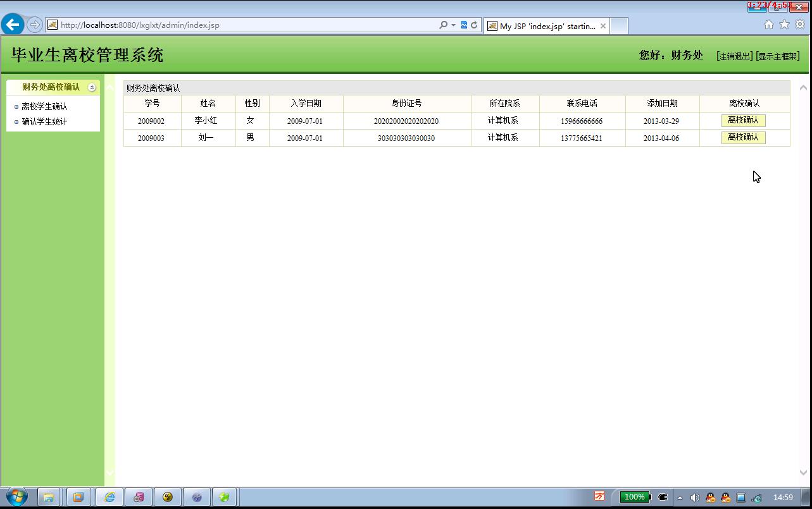Collapse the 财务处离校确认 sidebar panel chevron
This screenshot has width=812, height=509.
click(92, 87)
